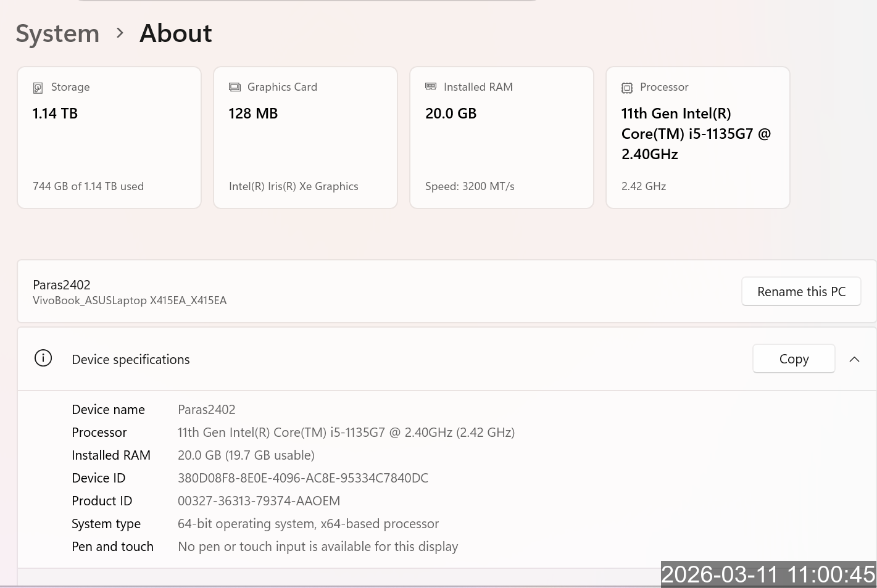Image resolution: width=877 pixels, height=588 pixels.
Task: Click the Processor chip icon
Action: pos(627,88)
